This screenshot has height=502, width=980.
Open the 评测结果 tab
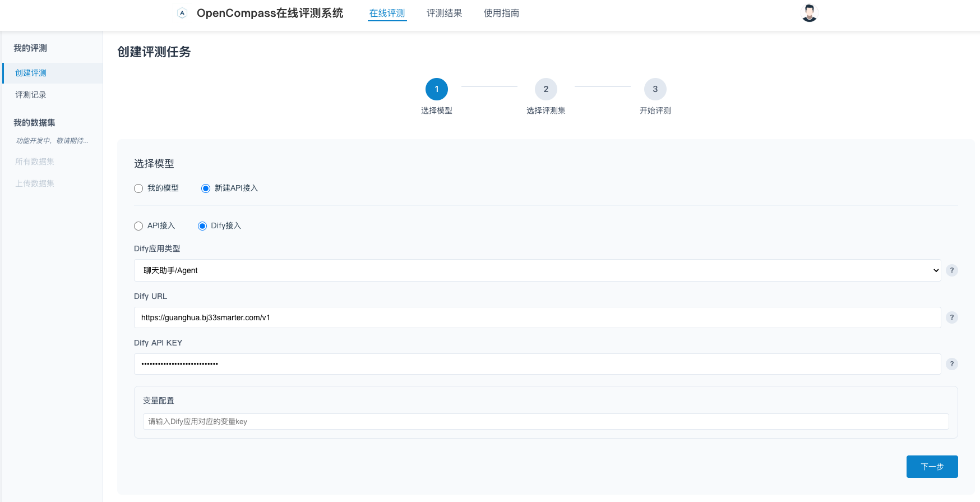tap(444, 13)
